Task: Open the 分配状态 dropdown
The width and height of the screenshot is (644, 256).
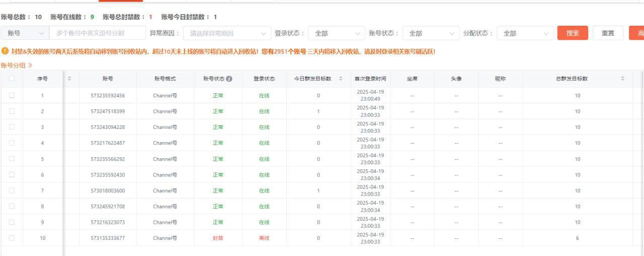Action: 525,33
